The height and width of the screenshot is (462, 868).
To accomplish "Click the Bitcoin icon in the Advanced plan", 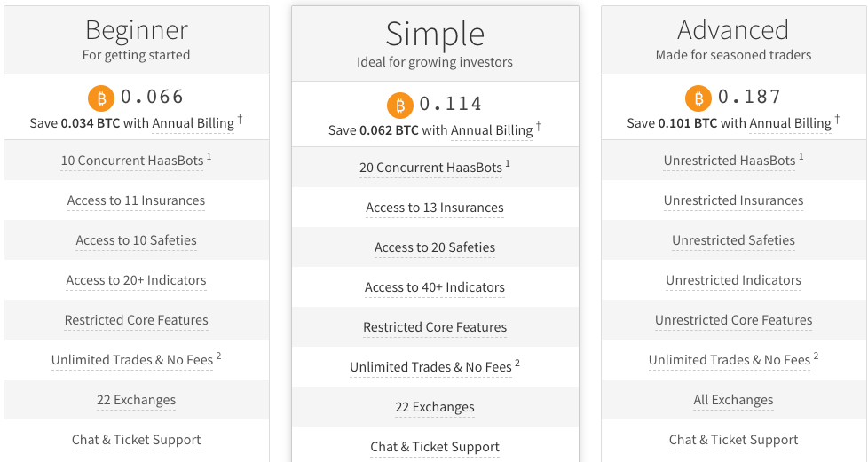I will (698, 98).
